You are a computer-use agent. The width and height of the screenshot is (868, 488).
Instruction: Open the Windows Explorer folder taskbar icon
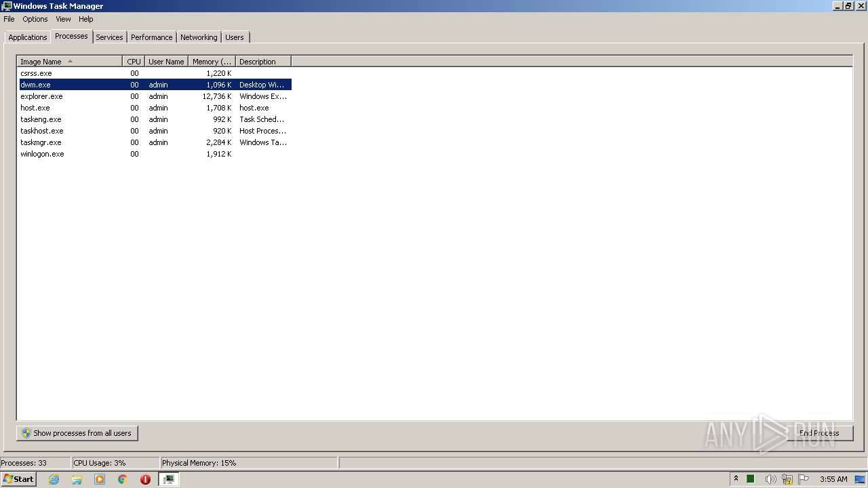77,479
